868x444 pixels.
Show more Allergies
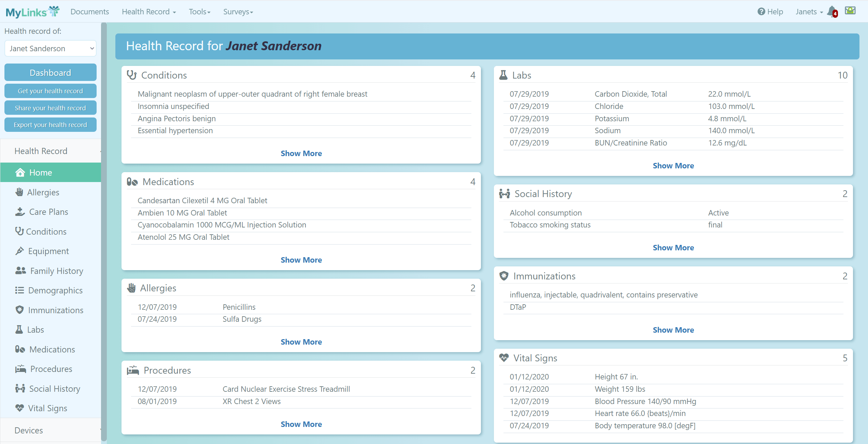tap(301, 342)
